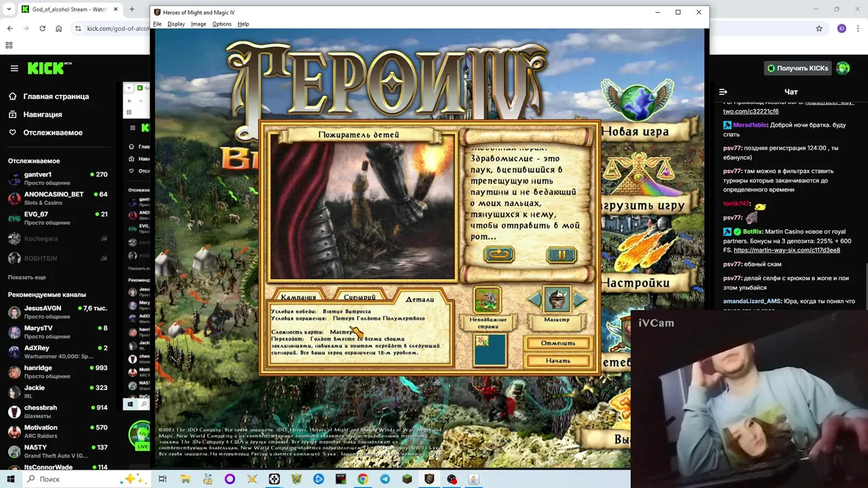The height and width of the screenshot is (488, 868).
Task: Click the Пожиратель детей scenario title
Action: pos(359,135)
